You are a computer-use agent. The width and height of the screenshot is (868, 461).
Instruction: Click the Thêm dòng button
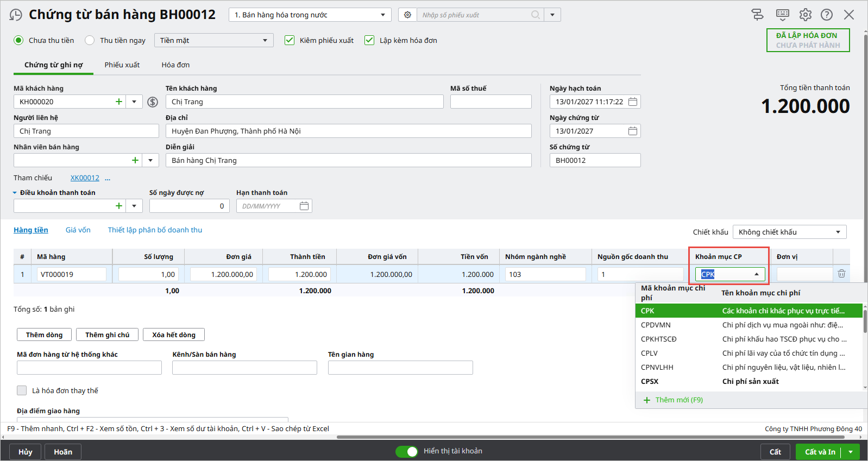point(45,334)
